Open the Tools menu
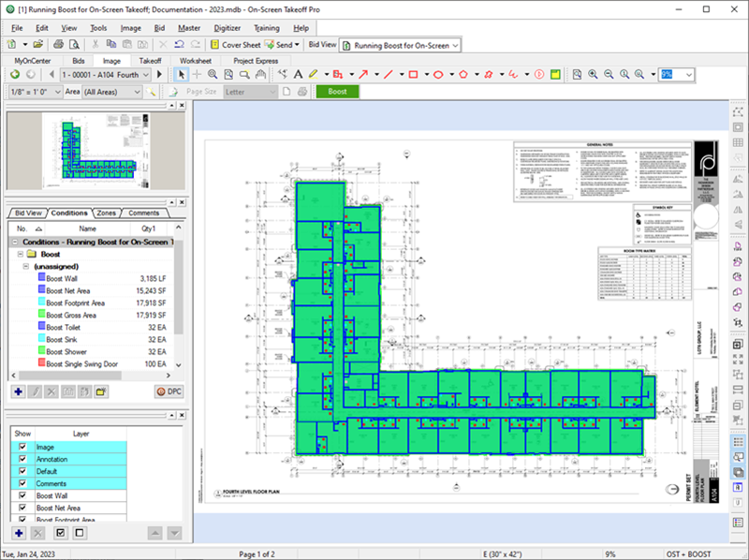 click(98, 28)
